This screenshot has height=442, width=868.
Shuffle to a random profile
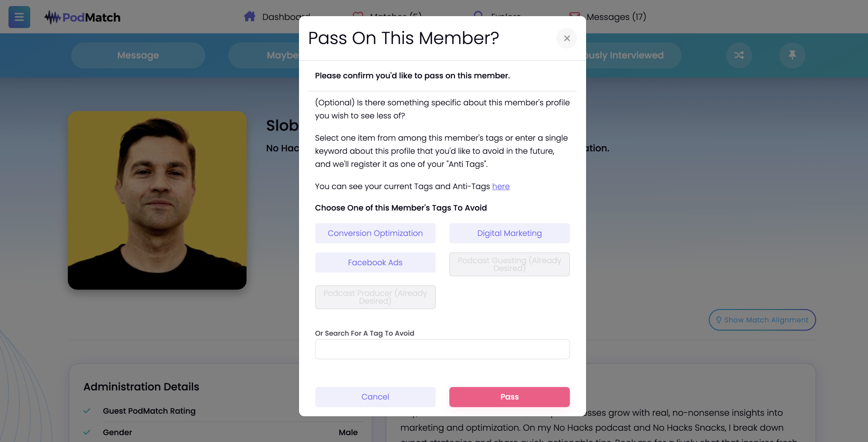point(739,55)
